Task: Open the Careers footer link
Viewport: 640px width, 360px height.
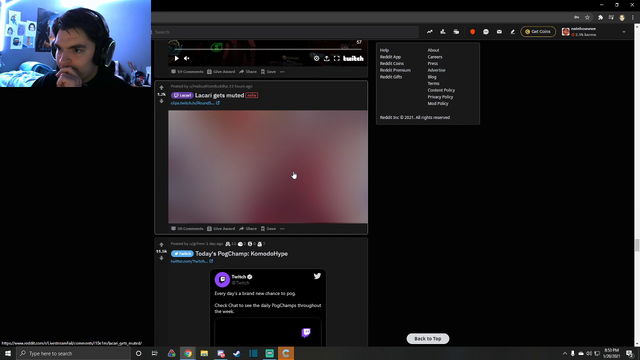Action: click(435, 57)
